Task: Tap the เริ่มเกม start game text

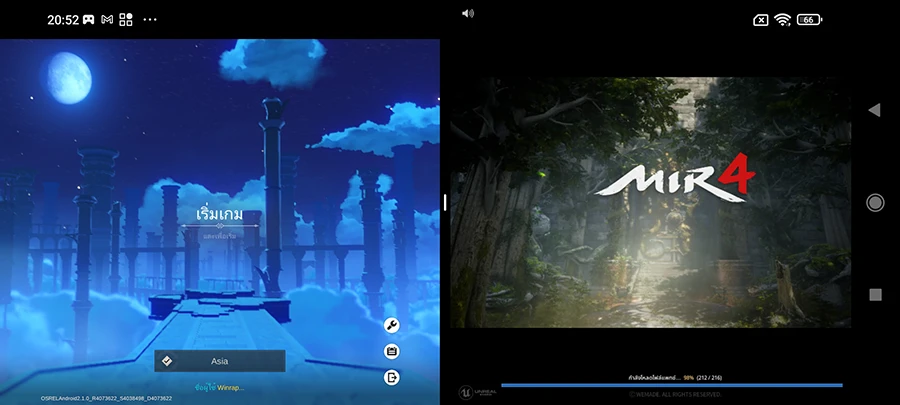Action: 219,215
